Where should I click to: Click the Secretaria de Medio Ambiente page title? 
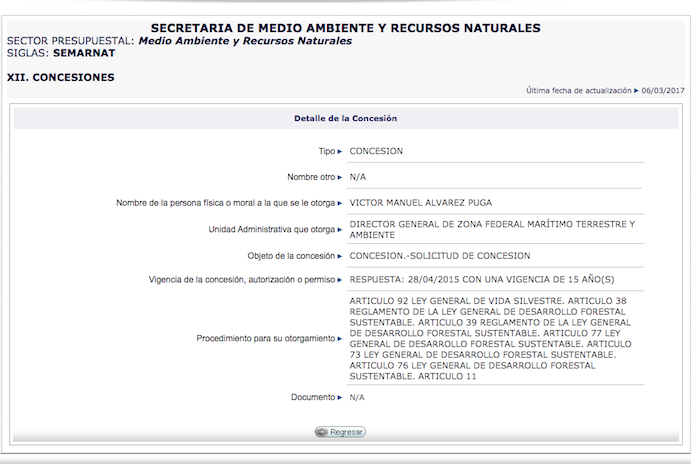(x=345, y=27)
